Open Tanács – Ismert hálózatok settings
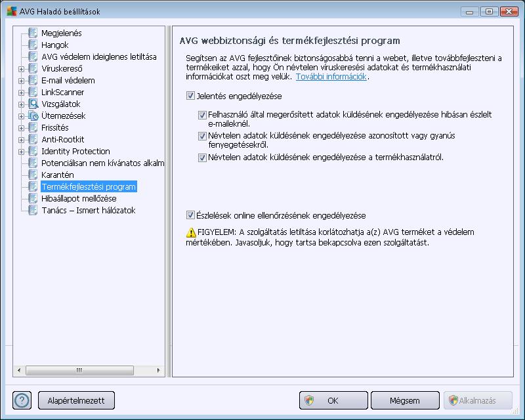Viewport: 525px width, 420px height. [x=89, y=211]
